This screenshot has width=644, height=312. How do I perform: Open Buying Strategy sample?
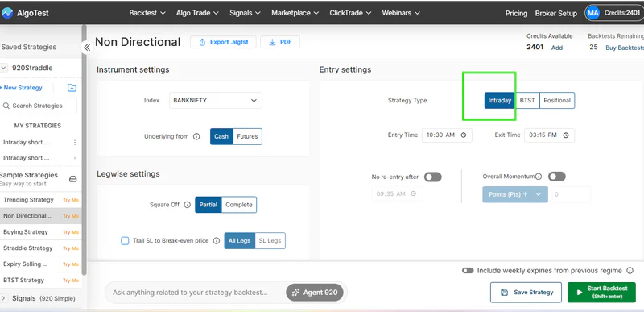click(26, 232)
